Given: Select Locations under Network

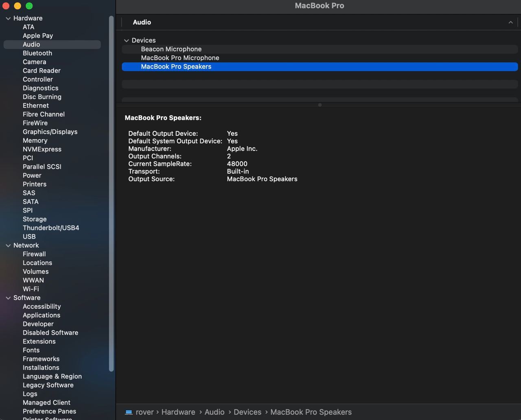Looking at the screenshot, I should click(x=37, y=263).
